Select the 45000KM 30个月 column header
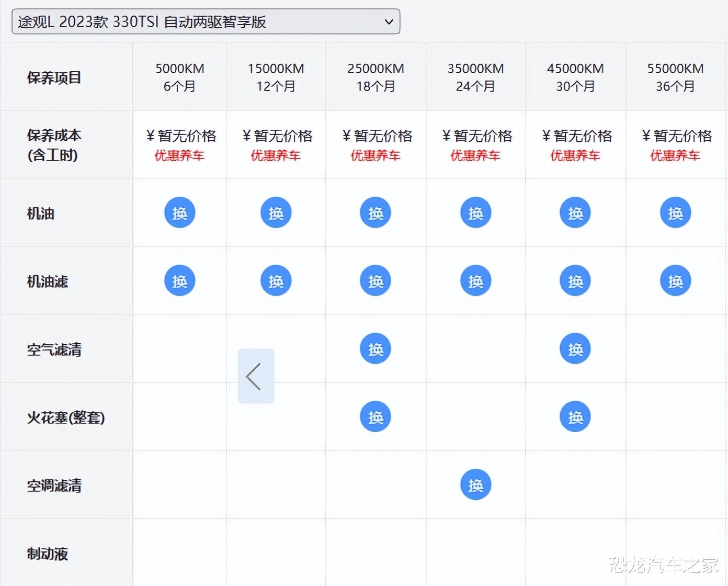Image resolution: width=728 pixels, height=586 pixels. coord(576,77)
